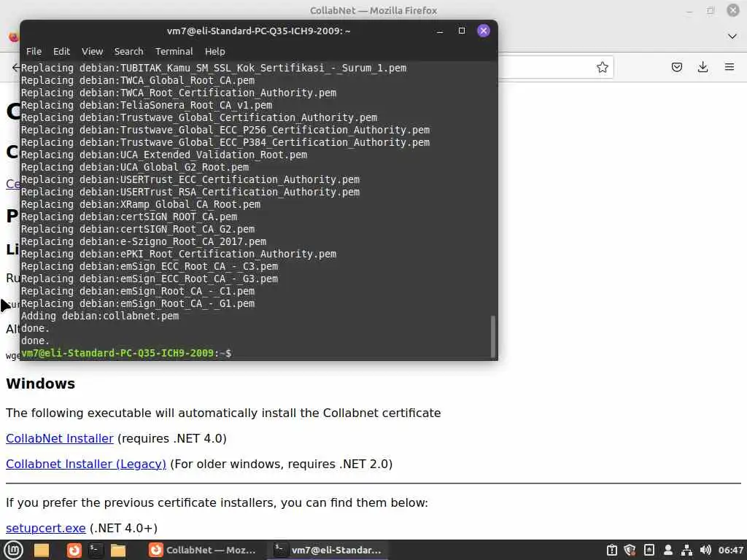Open the terminal Edit menu
The height and width of the screenshot is (560, 747).
[61, 52]
